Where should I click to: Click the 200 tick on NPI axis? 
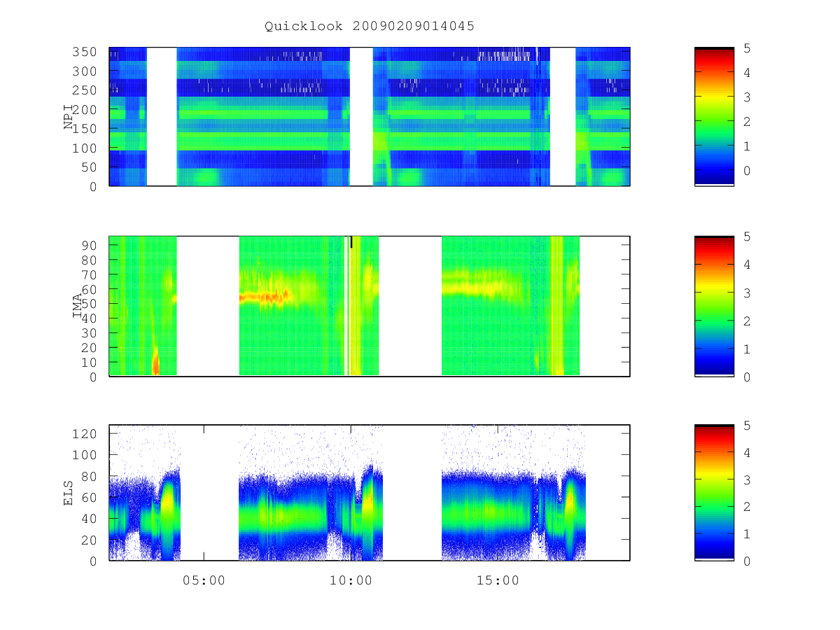[x=85, y=110]
